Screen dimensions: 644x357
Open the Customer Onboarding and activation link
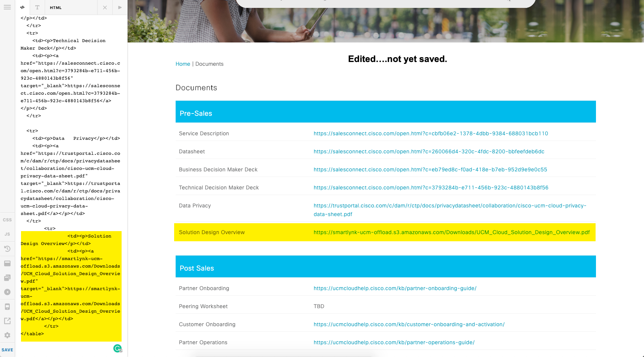409,324
